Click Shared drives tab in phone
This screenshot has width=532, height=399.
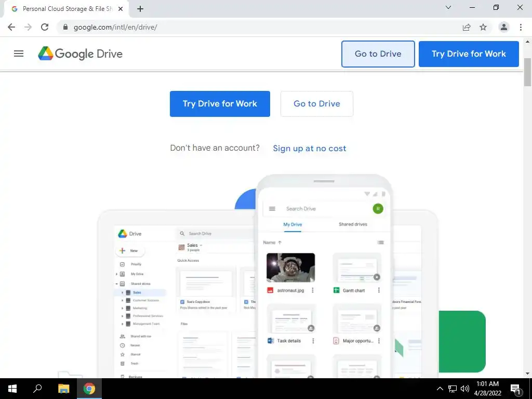tap(353, 224)
